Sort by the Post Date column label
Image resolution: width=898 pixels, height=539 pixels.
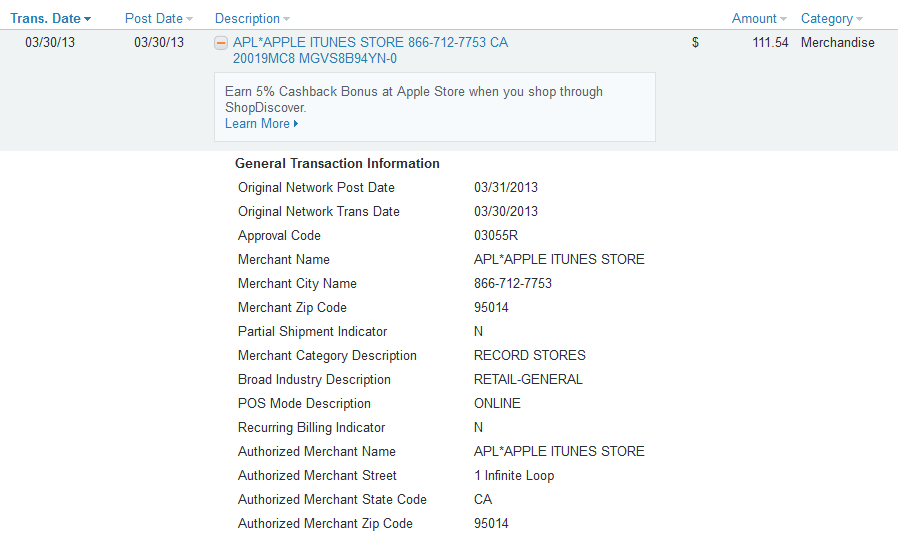point(153,18)
